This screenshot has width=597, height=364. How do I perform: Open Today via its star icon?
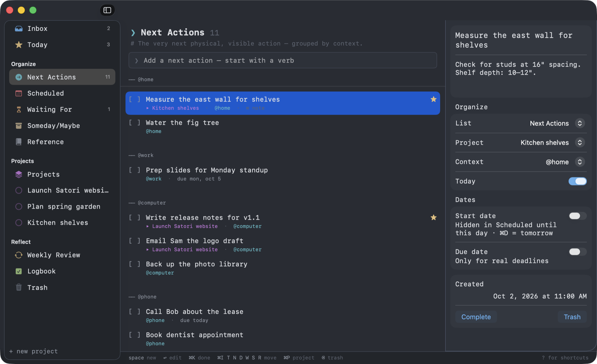[19, 44]
